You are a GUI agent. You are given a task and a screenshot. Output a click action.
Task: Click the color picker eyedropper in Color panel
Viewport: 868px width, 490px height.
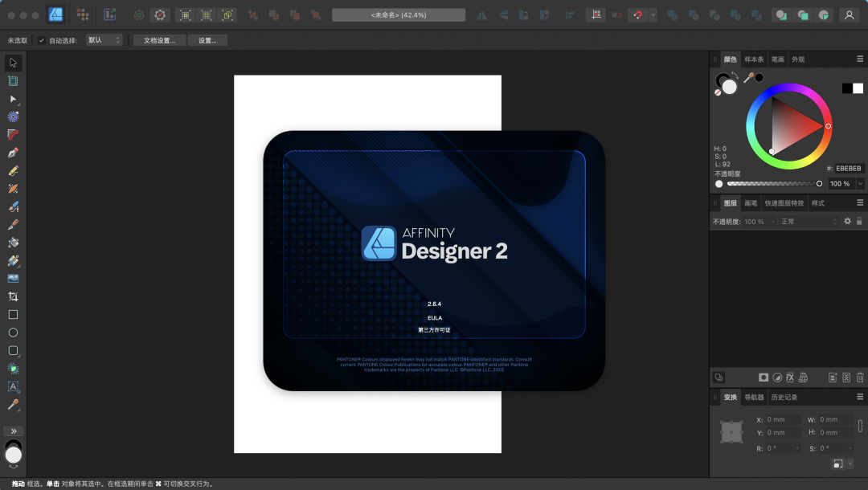coord(748,78)
